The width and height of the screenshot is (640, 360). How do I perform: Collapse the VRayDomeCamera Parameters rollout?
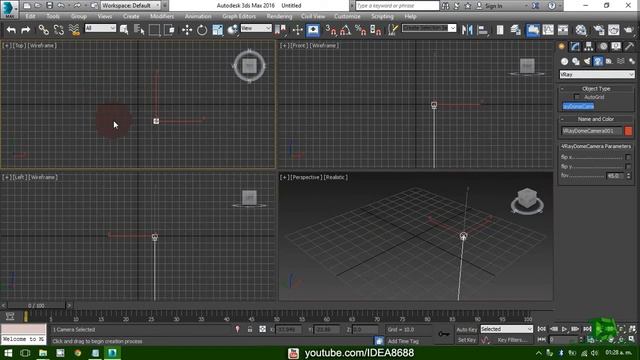point(596,146)
